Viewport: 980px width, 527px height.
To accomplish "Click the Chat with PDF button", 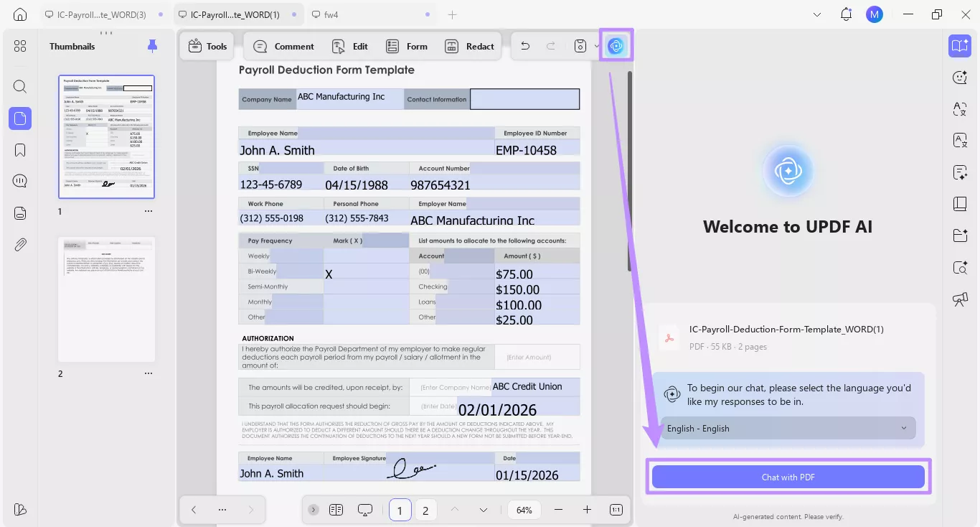I will tap(788, 477).
